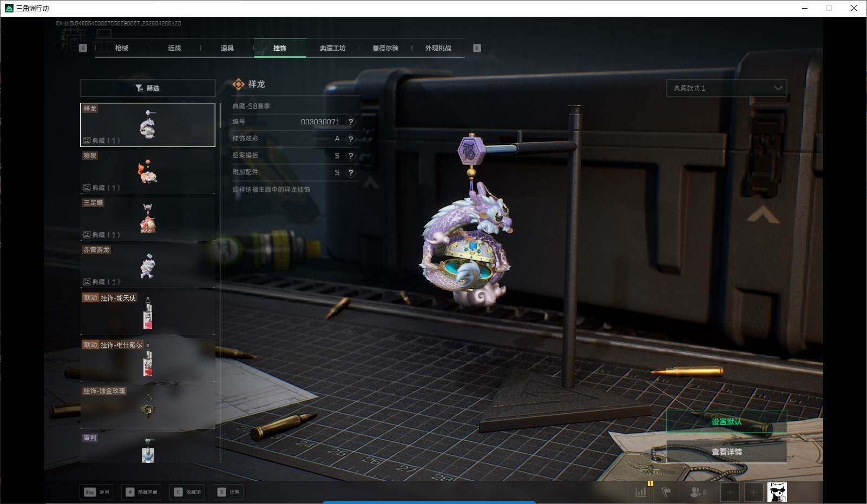The height and width of the screenshot is (504, 867).
Task: Switch to the 枪械 tab
Action: click(121, 48)
